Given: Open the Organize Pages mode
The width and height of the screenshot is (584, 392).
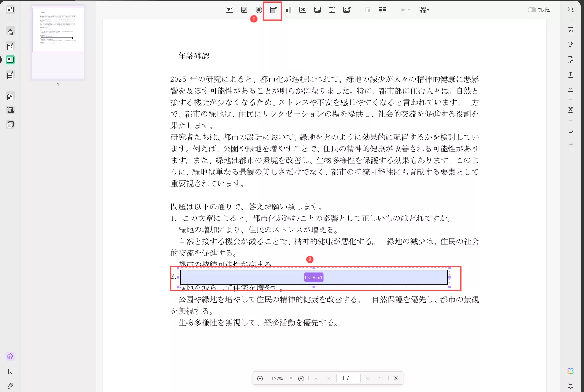Looking at the screenshot, I should [10, 96].
